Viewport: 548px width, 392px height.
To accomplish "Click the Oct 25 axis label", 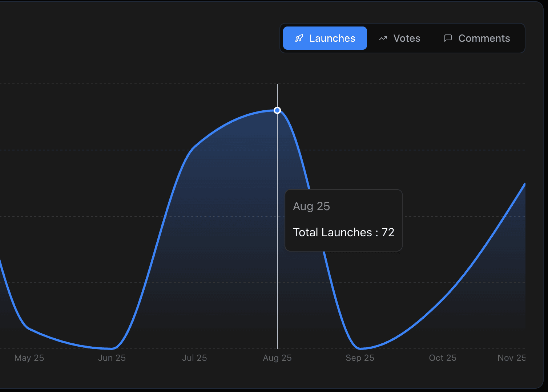I will point(443,358).
